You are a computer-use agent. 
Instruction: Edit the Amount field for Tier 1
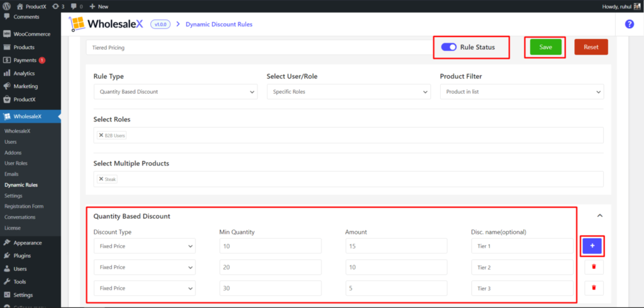point(396,246)
